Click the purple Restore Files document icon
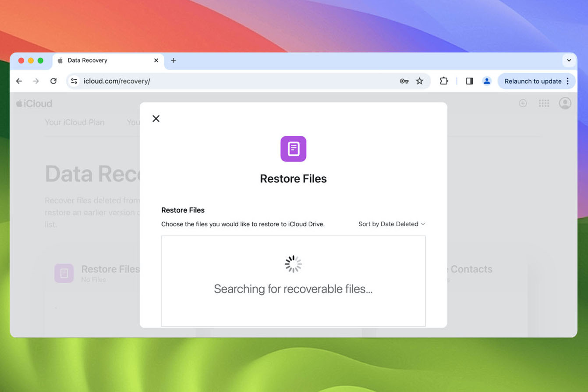 point(293,149)
